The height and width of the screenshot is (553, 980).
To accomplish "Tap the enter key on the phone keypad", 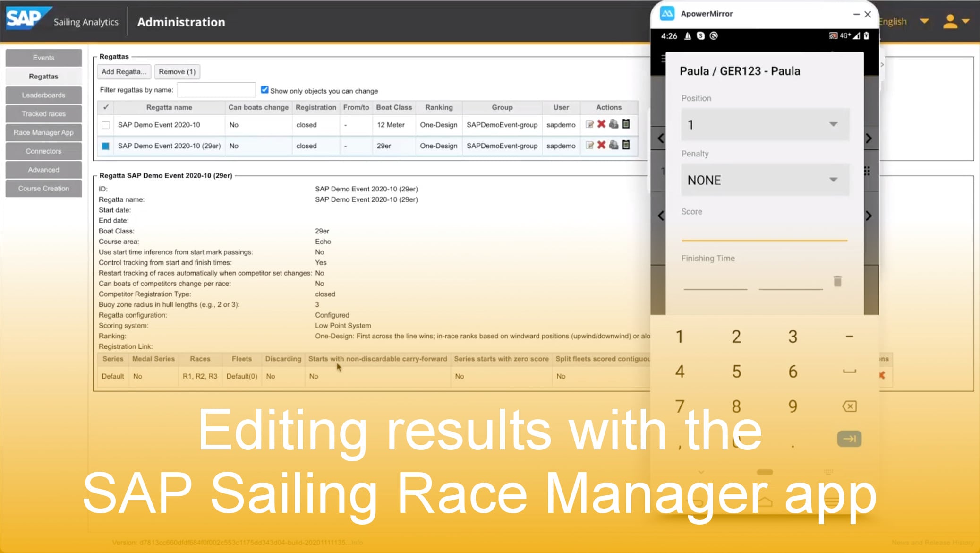I will (x=849, y=439).
